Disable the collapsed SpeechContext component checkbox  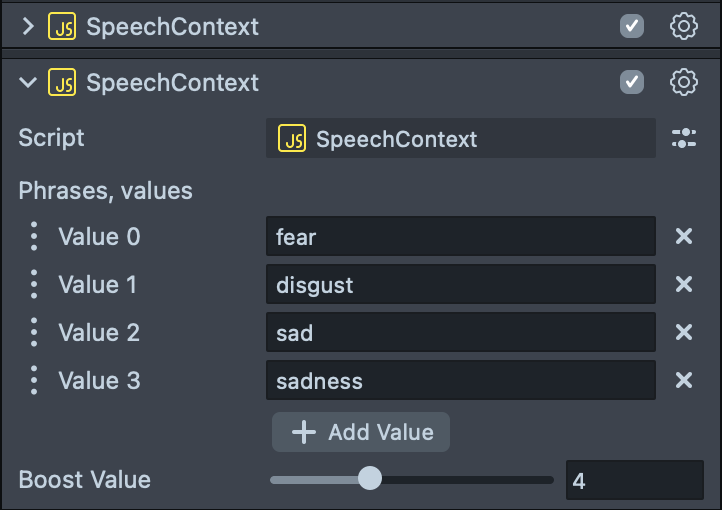pos(632,27)
